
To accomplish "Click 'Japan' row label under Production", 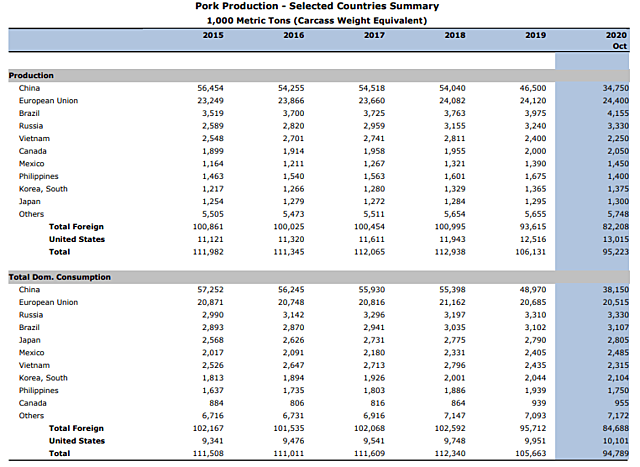I will pyautogui.click(x=29, y=202).
